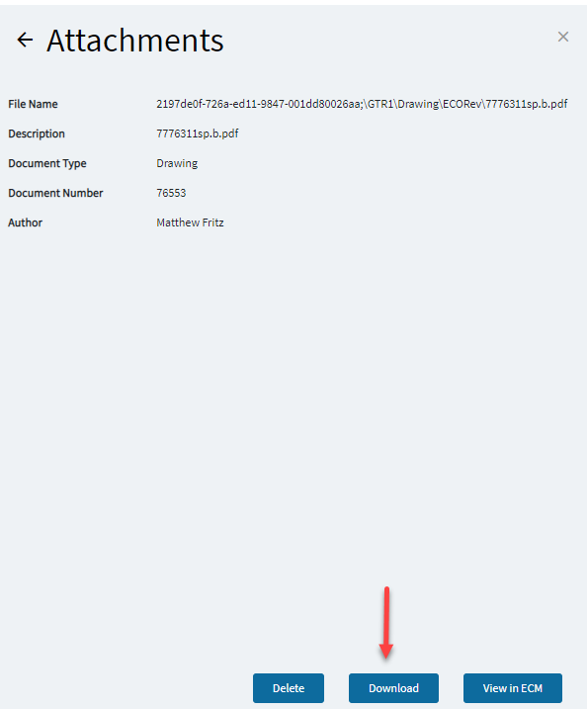Return to previous screen via back arrow
This screenshot has width=588, height=709.
(25, 40)
